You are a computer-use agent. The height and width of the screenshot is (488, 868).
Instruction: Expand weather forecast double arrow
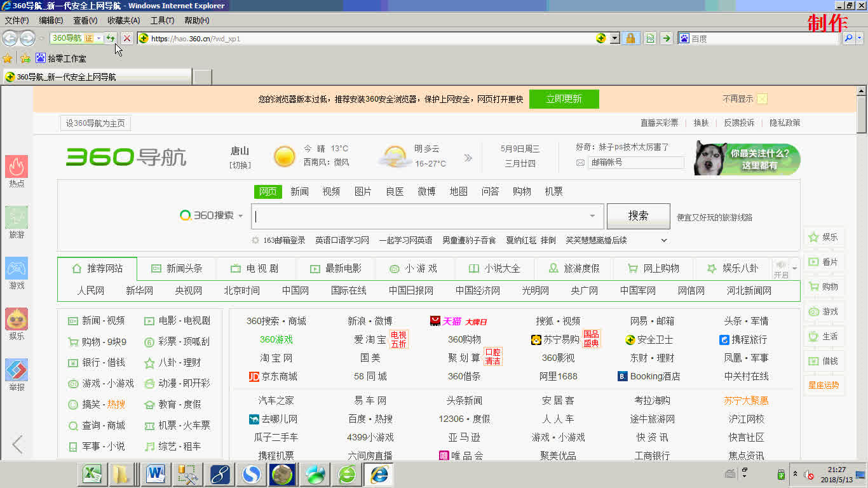coord(468,158)
